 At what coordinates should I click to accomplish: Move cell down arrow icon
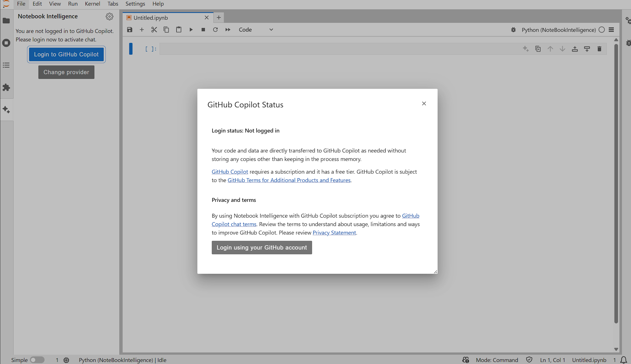pos(563,49)
